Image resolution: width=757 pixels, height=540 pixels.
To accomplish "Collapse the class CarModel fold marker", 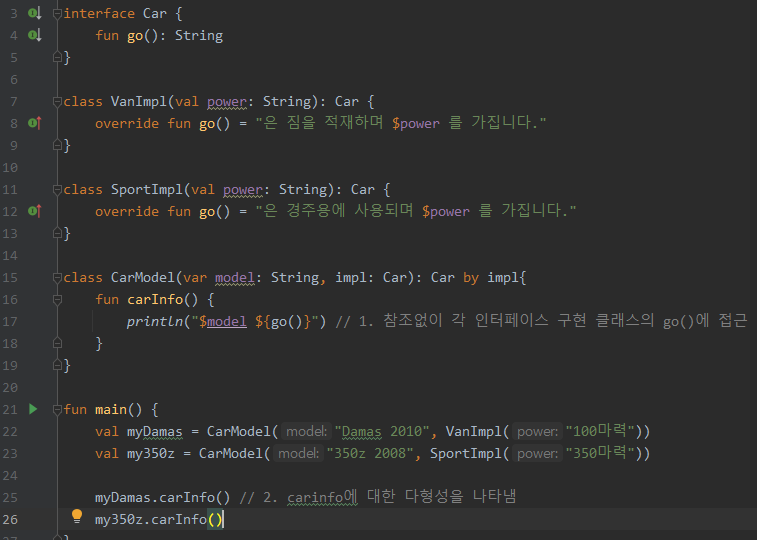I will tap(57, 277).
